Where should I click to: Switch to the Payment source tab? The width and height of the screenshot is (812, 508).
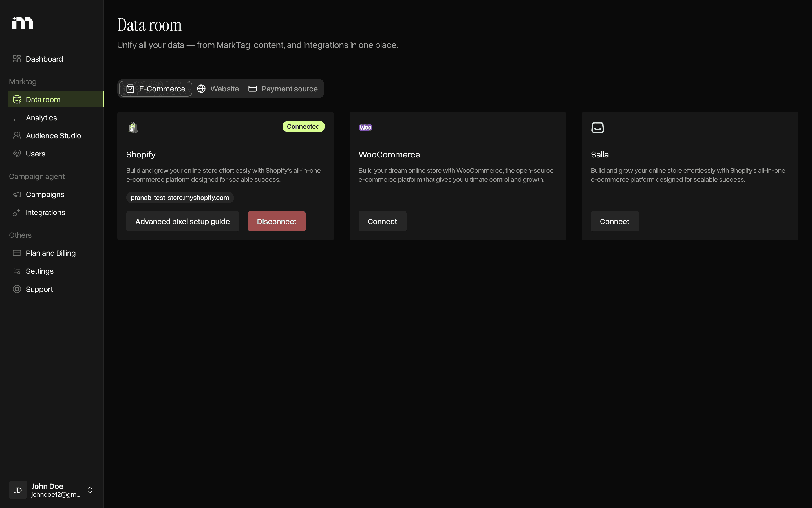(x=283, y=89)
